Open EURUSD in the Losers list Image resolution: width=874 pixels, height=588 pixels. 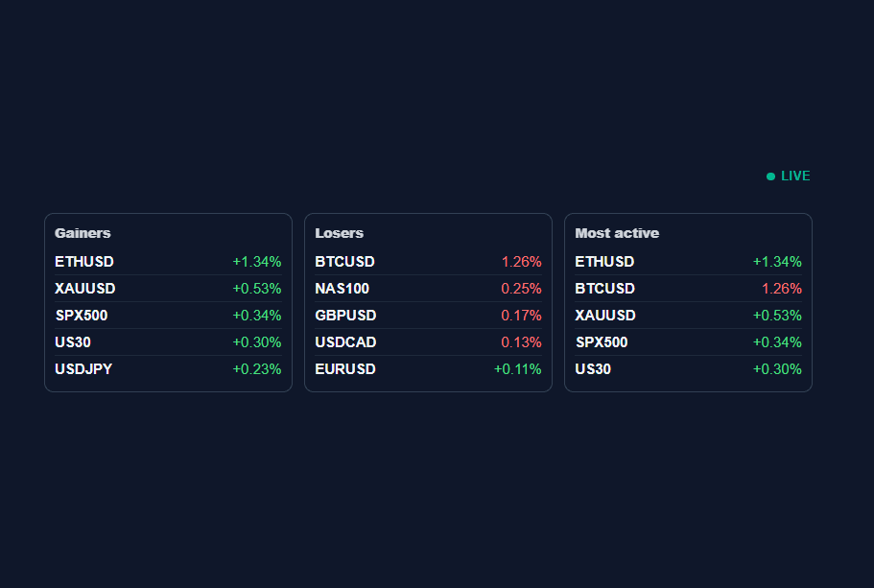coord(345,369)
